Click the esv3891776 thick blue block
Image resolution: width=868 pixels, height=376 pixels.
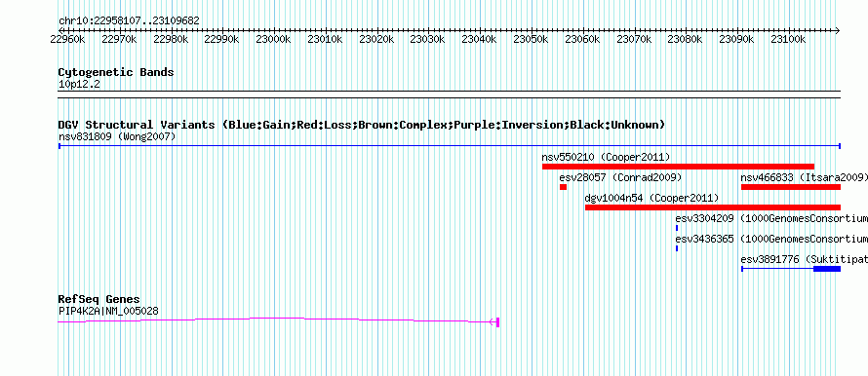pos(827,269)
